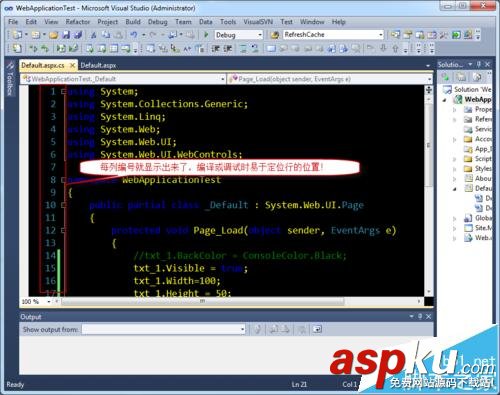Click first icon in Solution Explorer toolbar
Viewport: 500px width, 395px height.
(445, 78)
